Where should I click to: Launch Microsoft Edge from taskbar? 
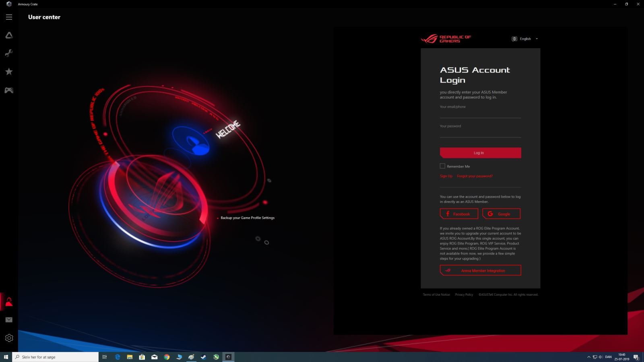118,357
